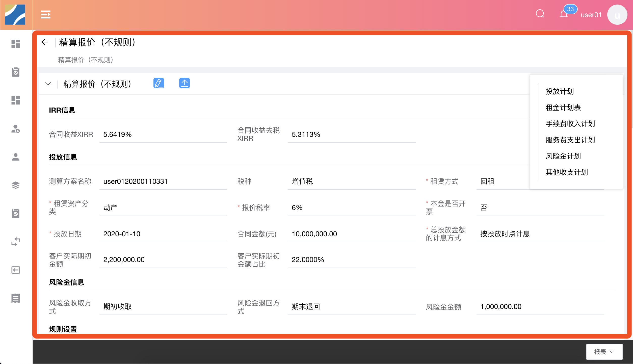Collapse the 精算报价（不规则）section chevron

[48, 84]
